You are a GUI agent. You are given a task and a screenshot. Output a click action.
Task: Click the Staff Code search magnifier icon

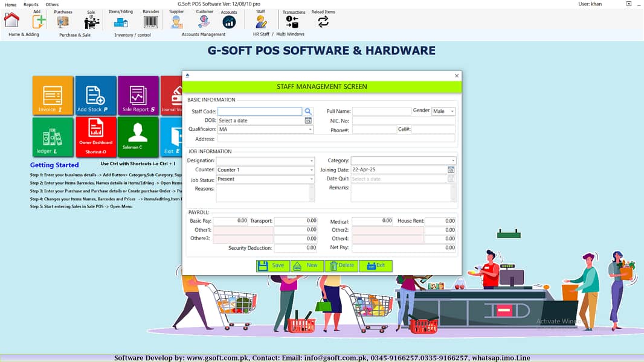click(x=308, y=112)
